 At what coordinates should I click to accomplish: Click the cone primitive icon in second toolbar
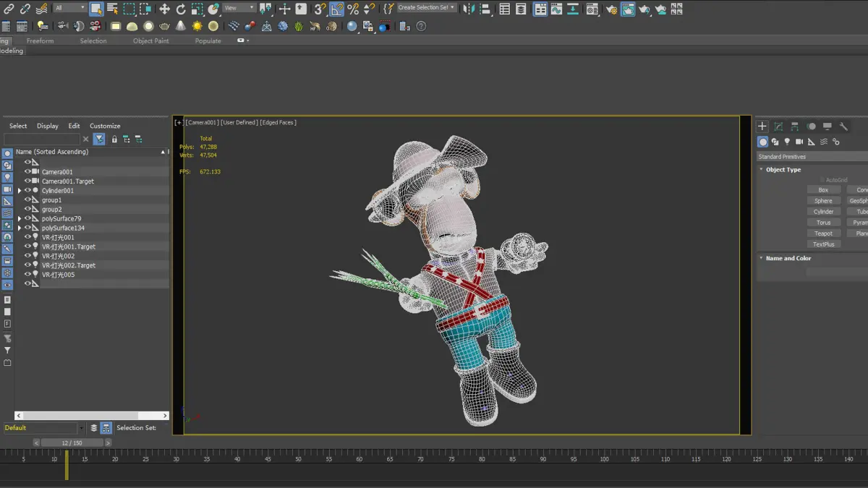click(181, 26)
